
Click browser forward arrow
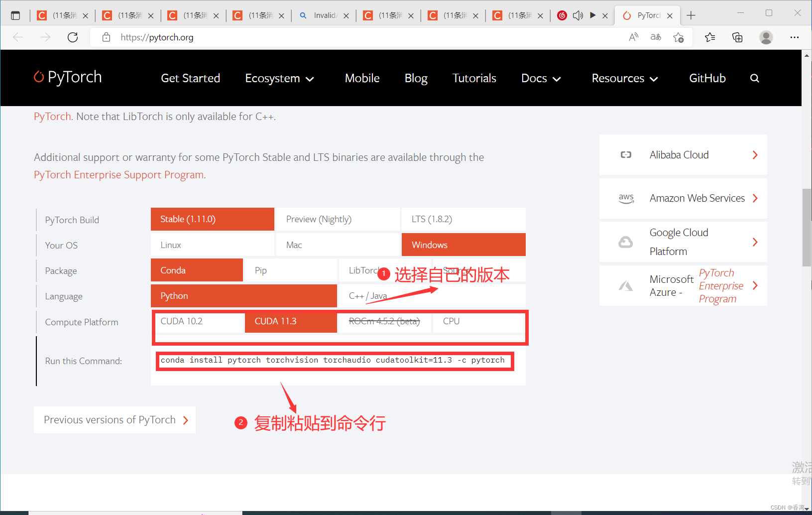[x=45, y=37]
